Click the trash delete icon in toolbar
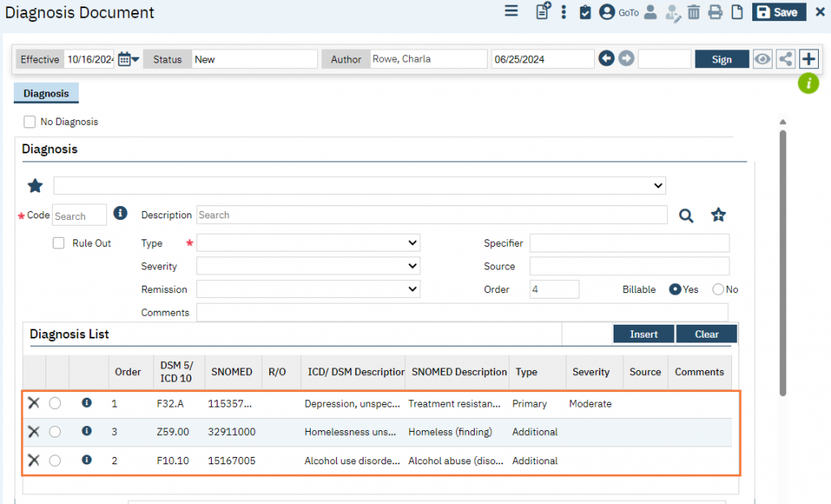 click(694, 12)
